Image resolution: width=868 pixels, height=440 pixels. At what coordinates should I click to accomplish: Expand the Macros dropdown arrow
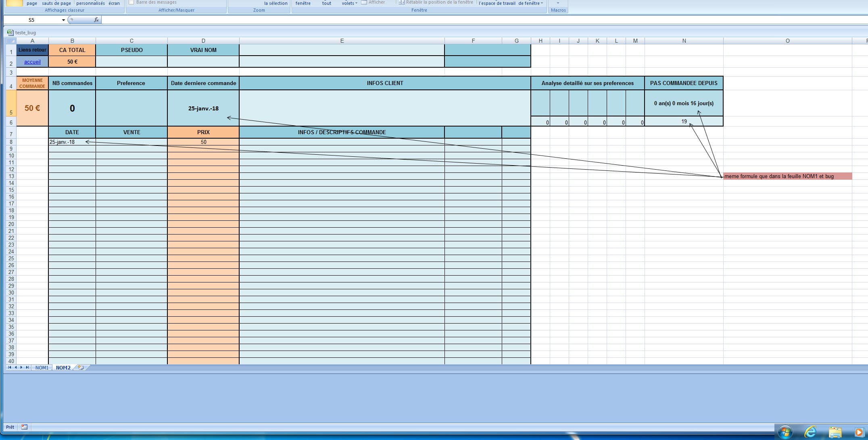pyautogui.click(x=558, y=3)
